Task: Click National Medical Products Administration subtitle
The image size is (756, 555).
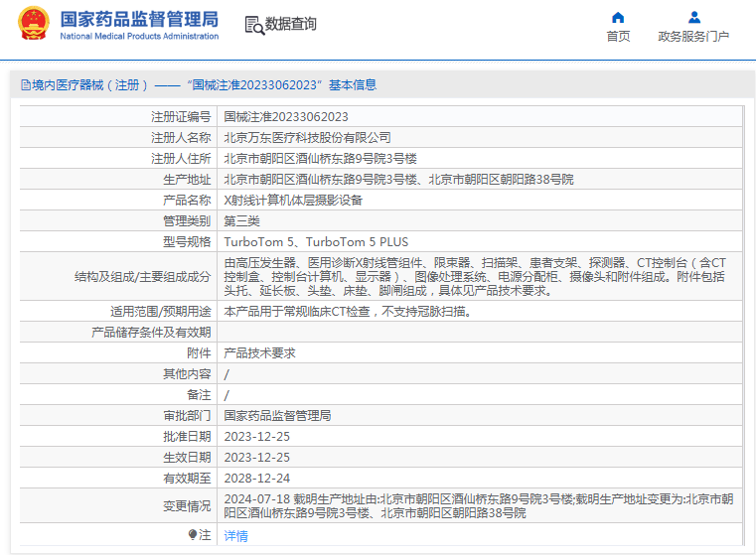Action: 139,36
